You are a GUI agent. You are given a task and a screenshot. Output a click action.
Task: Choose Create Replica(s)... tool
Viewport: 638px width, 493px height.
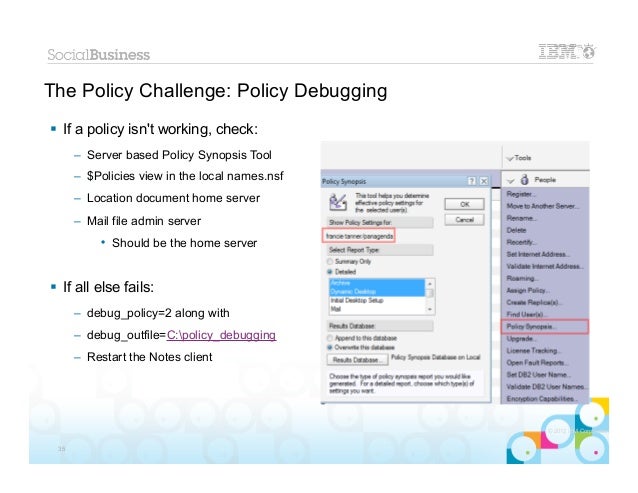535,302
